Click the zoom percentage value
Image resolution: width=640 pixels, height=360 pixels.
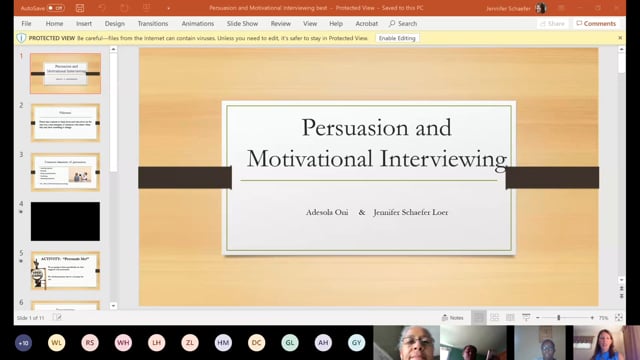tap(604, 318)
